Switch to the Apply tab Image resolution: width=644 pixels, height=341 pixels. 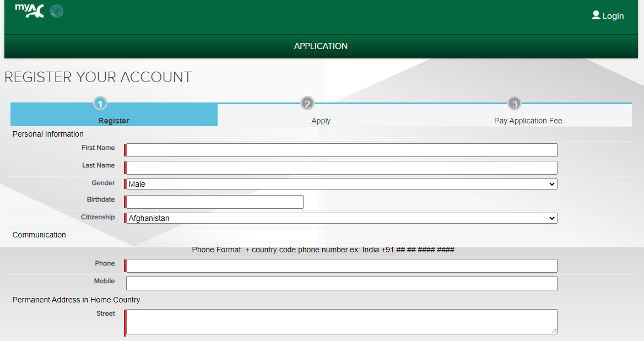pos(321,120)
